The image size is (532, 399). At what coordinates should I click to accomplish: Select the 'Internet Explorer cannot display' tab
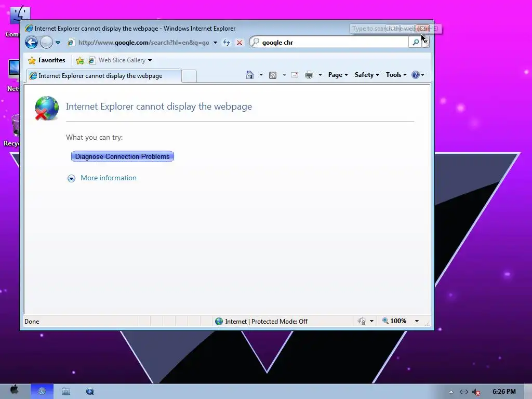(x=104, y=76)
